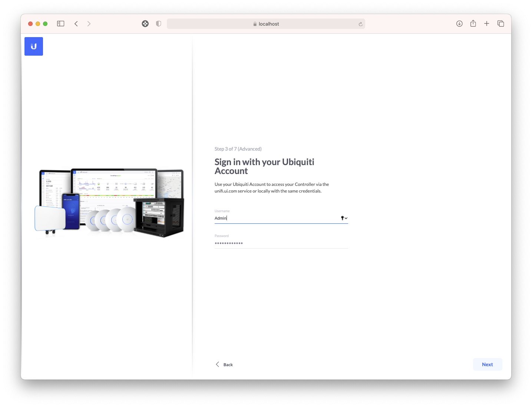Minimize the Safari window

point(38,24)
